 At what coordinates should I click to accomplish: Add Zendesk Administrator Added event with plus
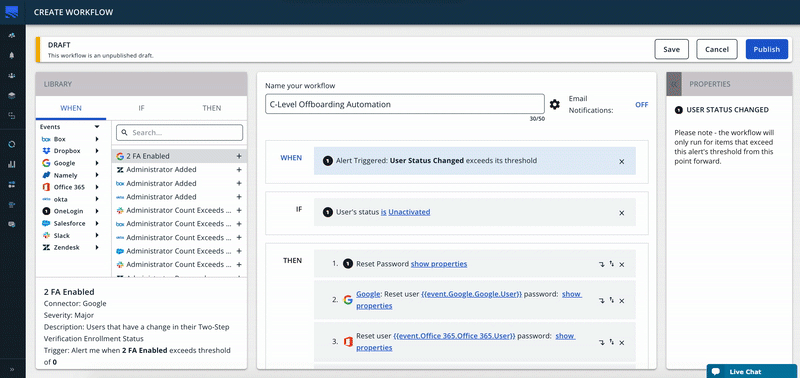click(239, 169)
